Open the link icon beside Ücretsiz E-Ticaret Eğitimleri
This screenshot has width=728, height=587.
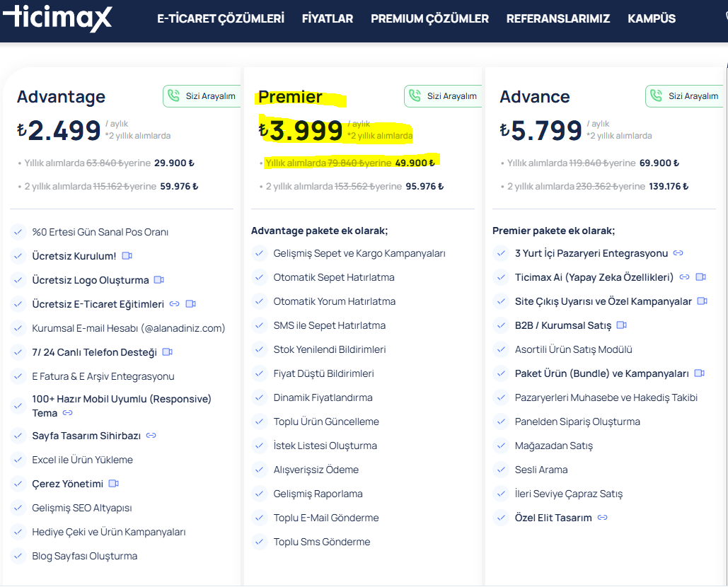click(175, 304)
